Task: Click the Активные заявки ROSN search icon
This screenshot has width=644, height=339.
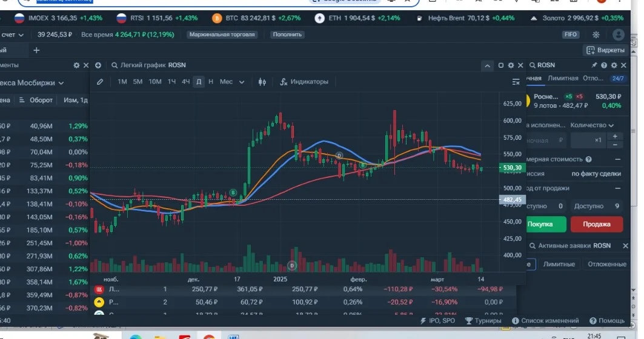Action: [533, 246]
